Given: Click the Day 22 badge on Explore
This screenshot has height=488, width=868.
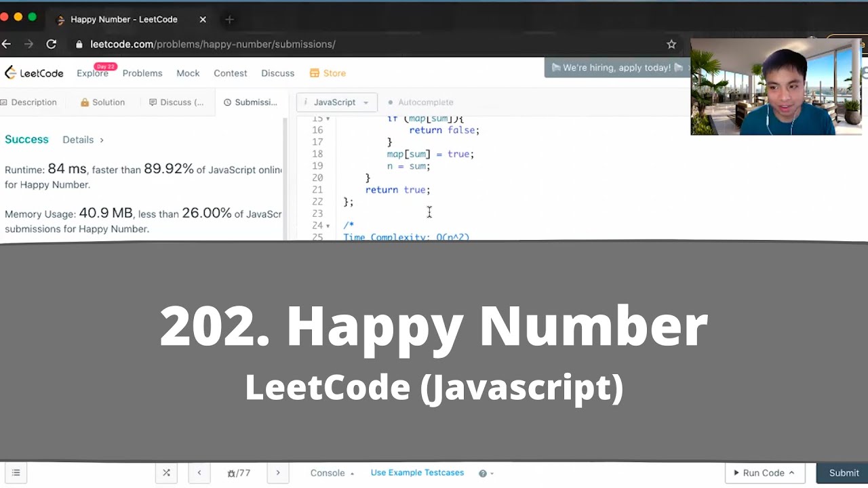Looking at the screenshot, I should pyautogui.click(x=106, y=66).
